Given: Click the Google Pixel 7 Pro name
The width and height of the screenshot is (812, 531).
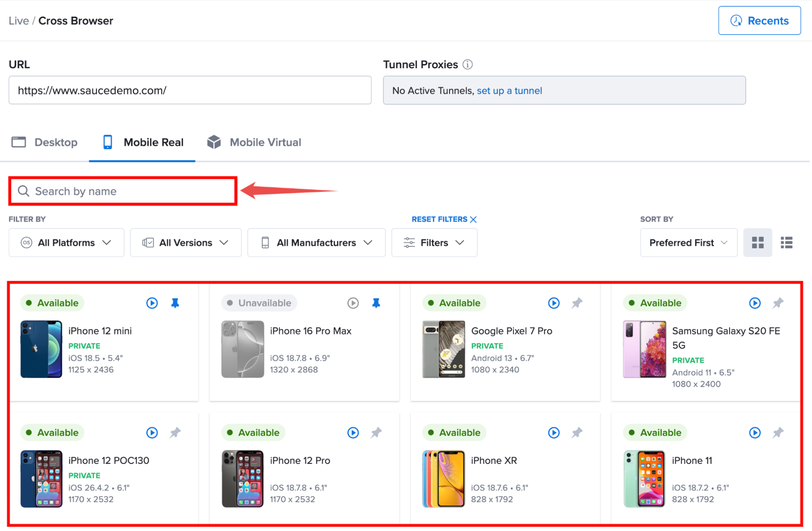Looking at the screenshot, I should [x=512, y=331].
